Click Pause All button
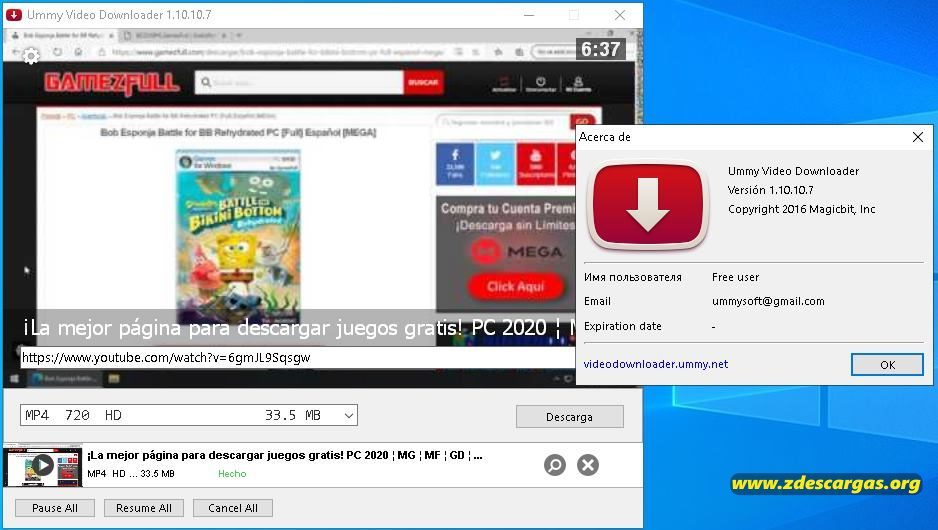This screenshot has height=530, width=938. coord(54,508)
